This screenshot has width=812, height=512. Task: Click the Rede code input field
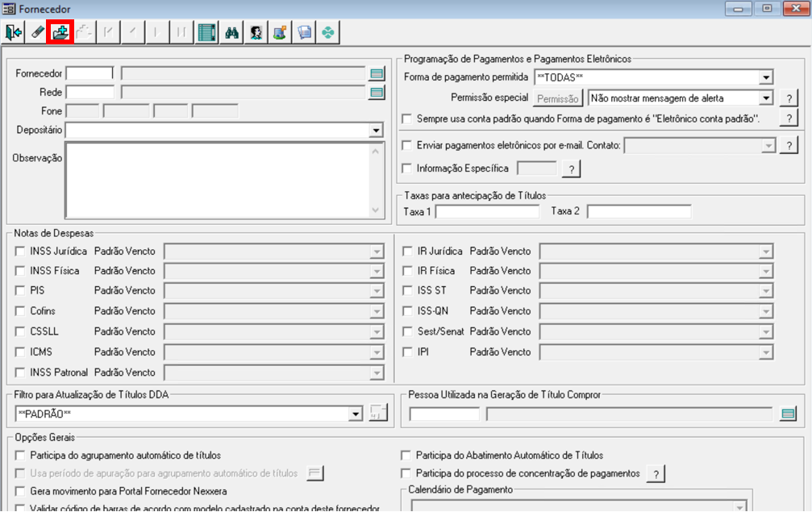tap(90, 93)
